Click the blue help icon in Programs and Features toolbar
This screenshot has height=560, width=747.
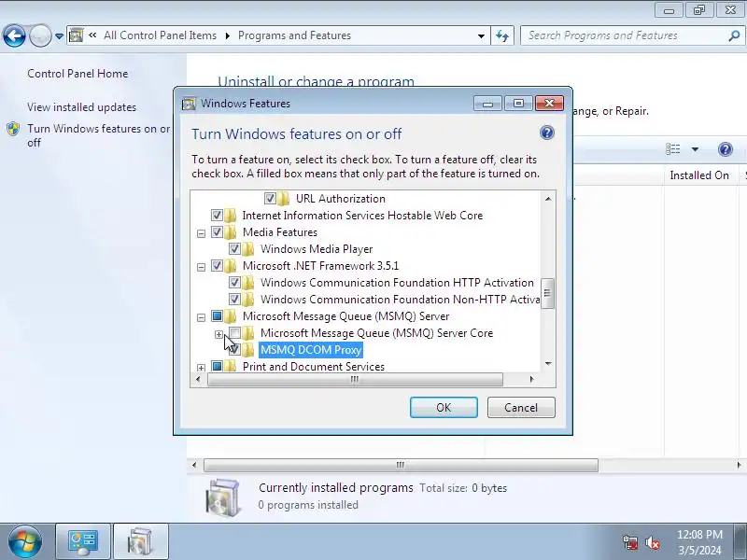[x=726, y=149]
